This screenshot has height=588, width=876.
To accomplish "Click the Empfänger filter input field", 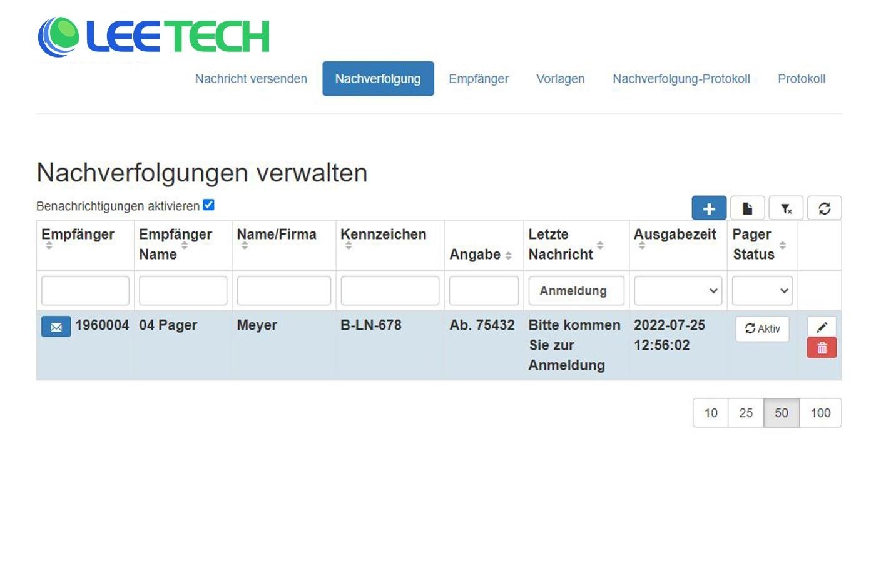I will [84, 290].
